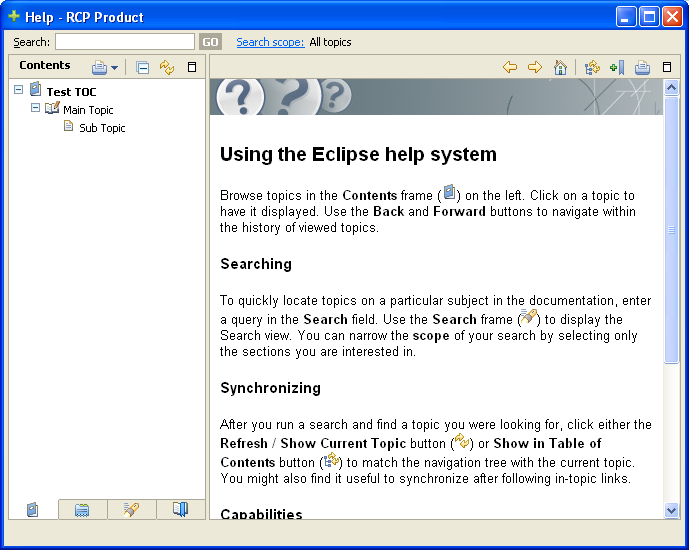Screen dimensions: 689x550
Task: Show topic in Table of Contents
Action: click(592, 67)
